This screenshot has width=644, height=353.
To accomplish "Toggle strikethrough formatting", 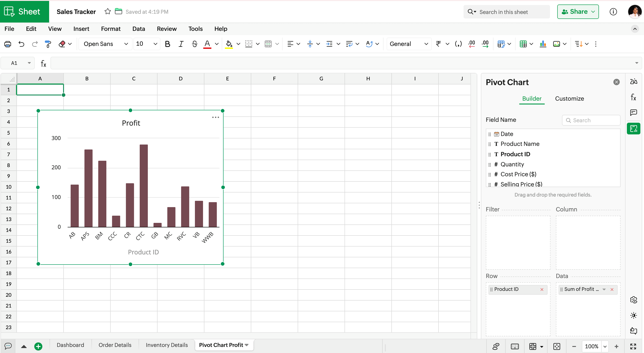I will click(194, 44).
